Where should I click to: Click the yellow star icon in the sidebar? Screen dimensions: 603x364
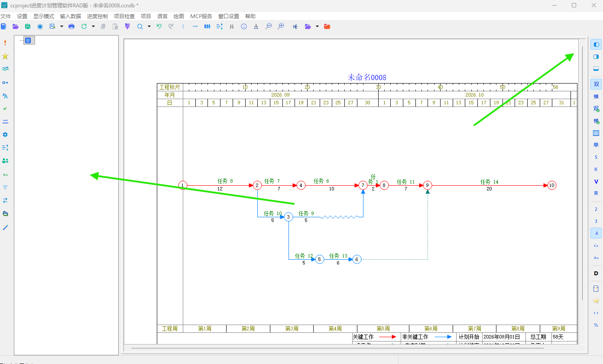tap(5, 56)
